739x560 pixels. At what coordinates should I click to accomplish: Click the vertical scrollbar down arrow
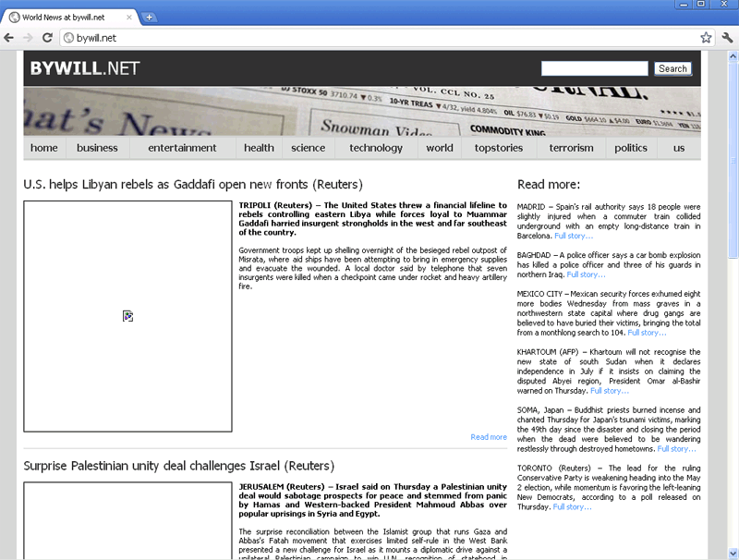733,554
